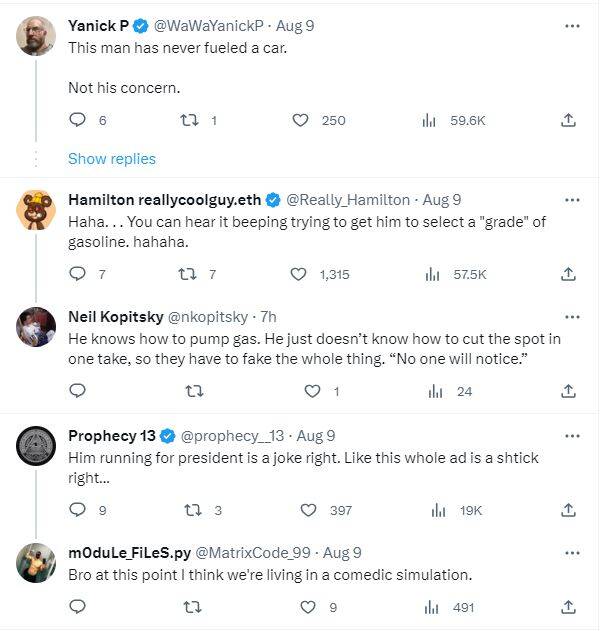Open the @Really_Hamilton profile handle
Image resolution: width=602 pixels, height=631 pixels.
(349, 200)
